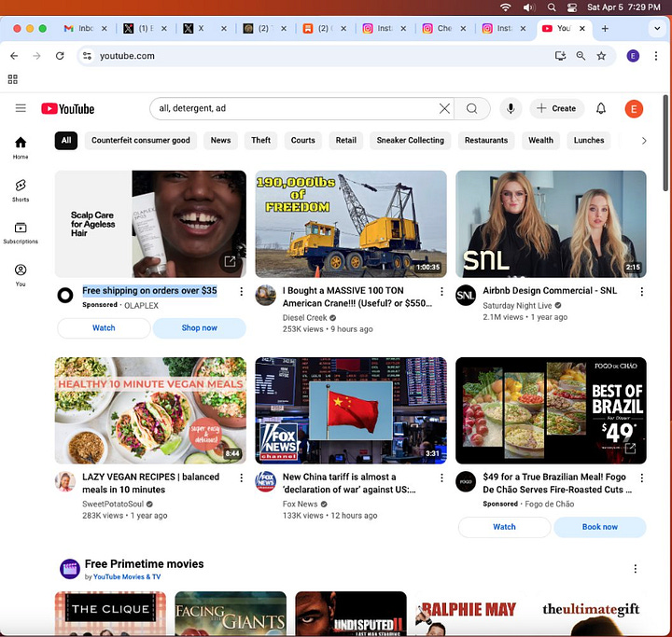This screenshot has height=637, width=672.
Task: Open the Healthy 10 Minute Vegan Meals thumbnail
Action: [x=150, y=410]
